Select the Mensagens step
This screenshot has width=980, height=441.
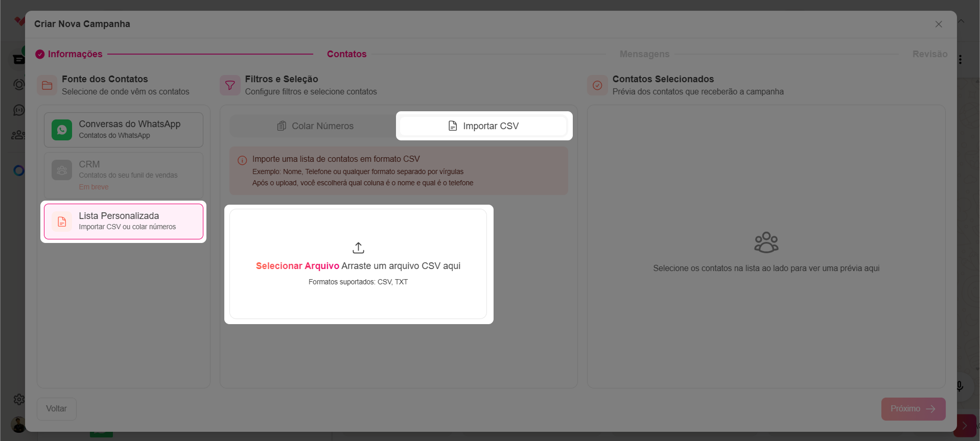pyautogui.click(x=644, y=54)
